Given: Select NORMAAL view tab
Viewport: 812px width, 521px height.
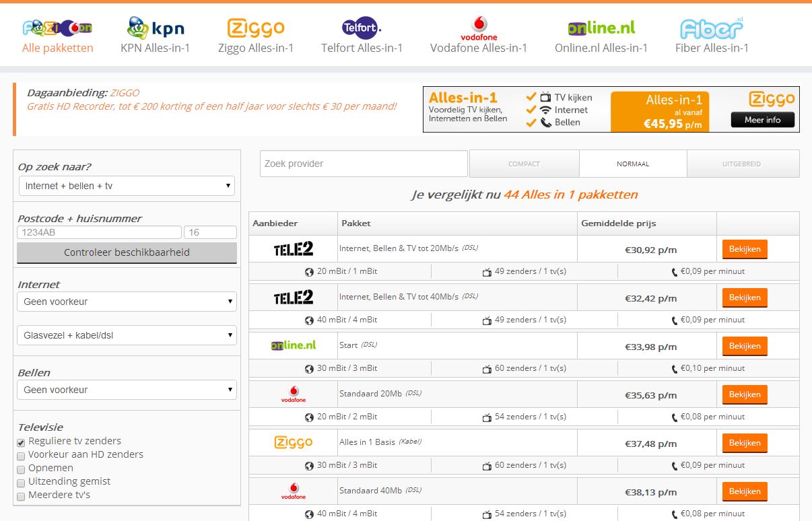Looking at the screenshot, I should click(633, 164).
